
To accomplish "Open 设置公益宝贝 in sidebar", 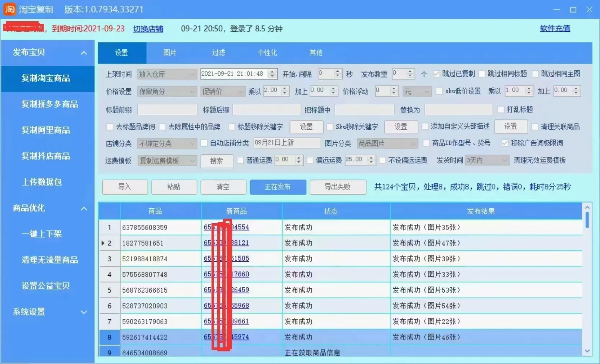I will [46, 286].
